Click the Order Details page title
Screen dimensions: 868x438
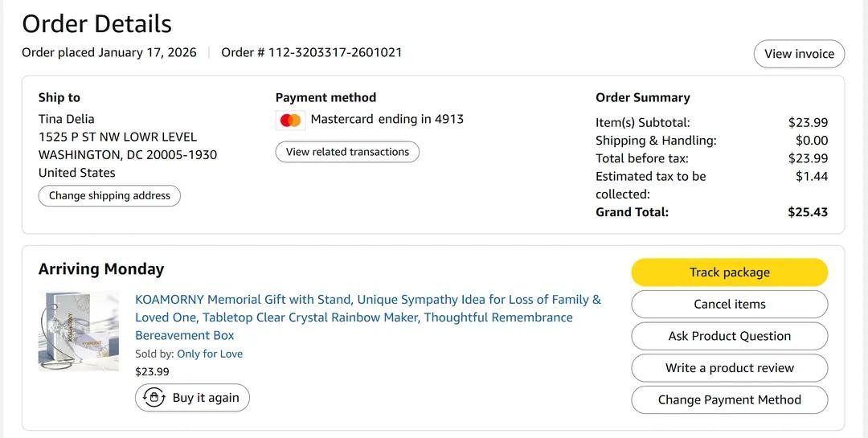pyautogui.click(x=96, y=24)
